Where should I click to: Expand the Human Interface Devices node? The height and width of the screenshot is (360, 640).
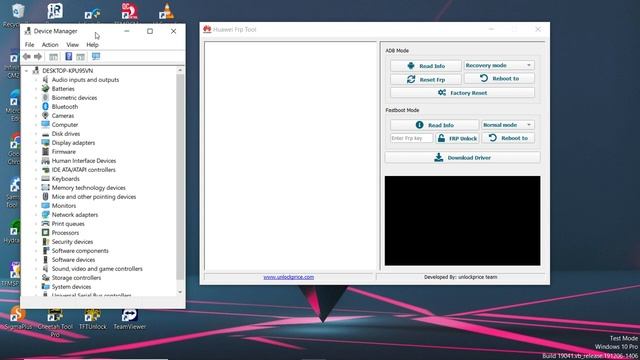point(36,161)
